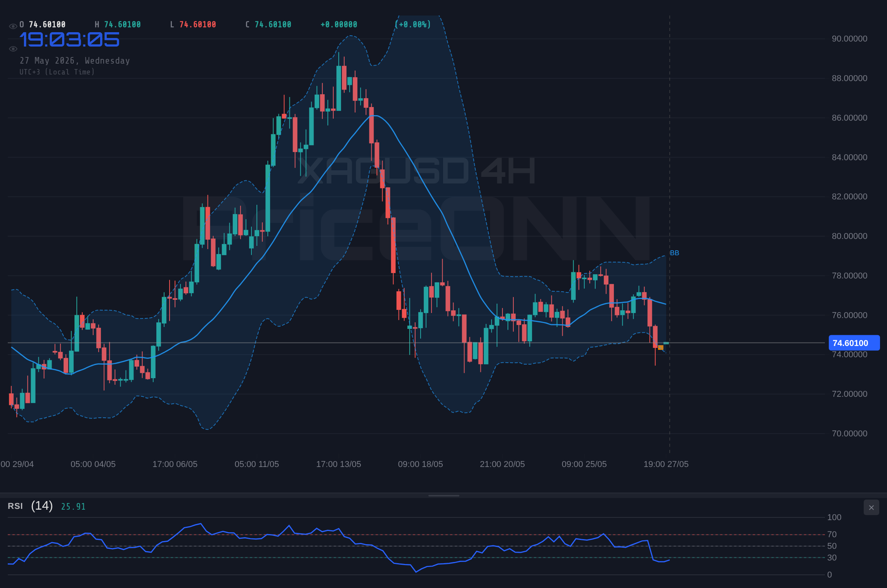Click the 84.00000 price axis label
This screenshot has width=887, height=588.
[849, 157]
